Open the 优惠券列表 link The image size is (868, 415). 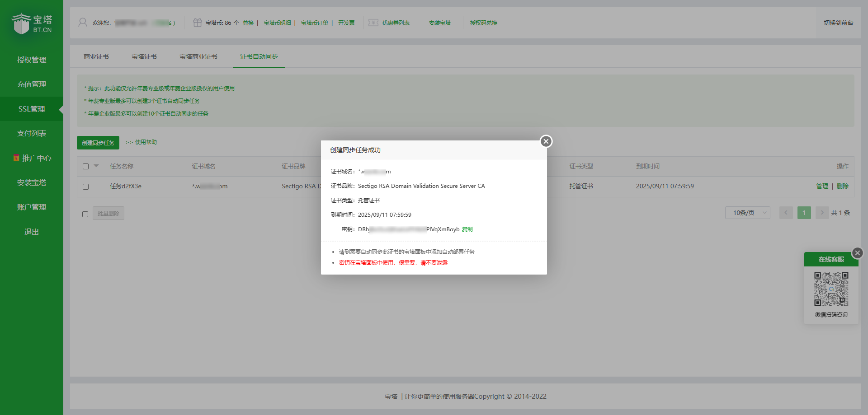(x=396, y=23)
